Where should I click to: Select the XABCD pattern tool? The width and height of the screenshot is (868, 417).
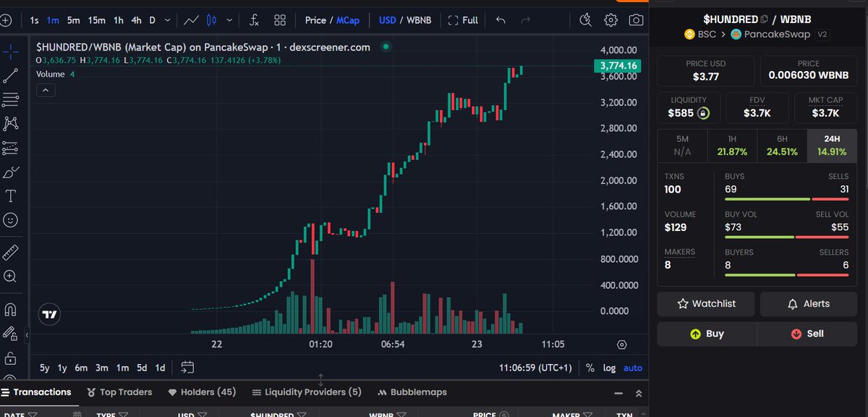11,123
